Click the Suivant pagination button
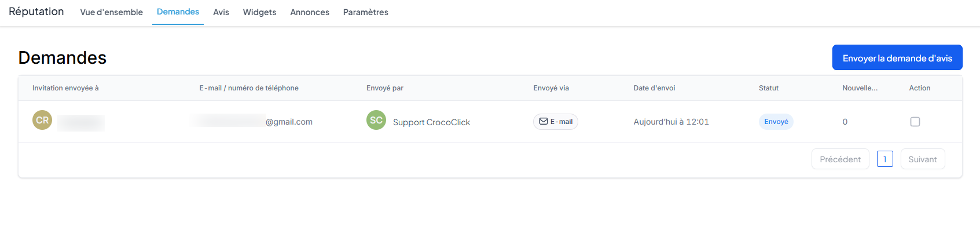980x244 pixels. 923,159
